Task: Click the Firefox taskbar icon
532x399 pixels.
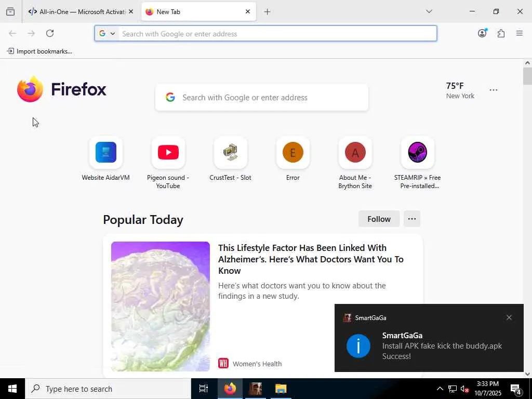Action: click(230, 389)
